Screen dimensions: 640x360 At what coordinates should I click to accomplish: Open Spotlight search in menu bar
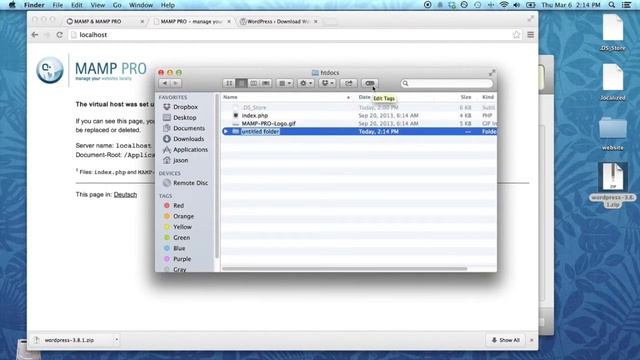click(x=611, y=5)
